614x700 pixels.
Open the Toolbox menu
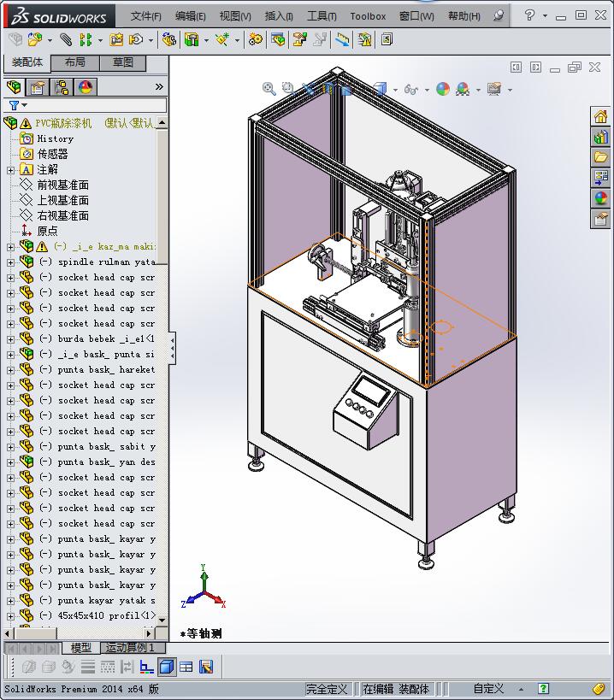pos(368,16)
